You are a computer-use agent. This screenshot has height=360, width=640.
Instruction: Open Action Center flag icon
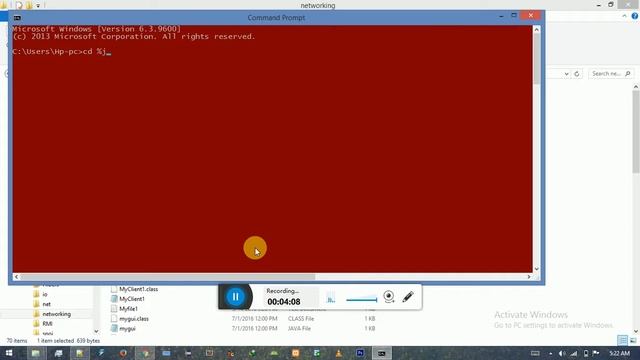[x=596, y=353]
